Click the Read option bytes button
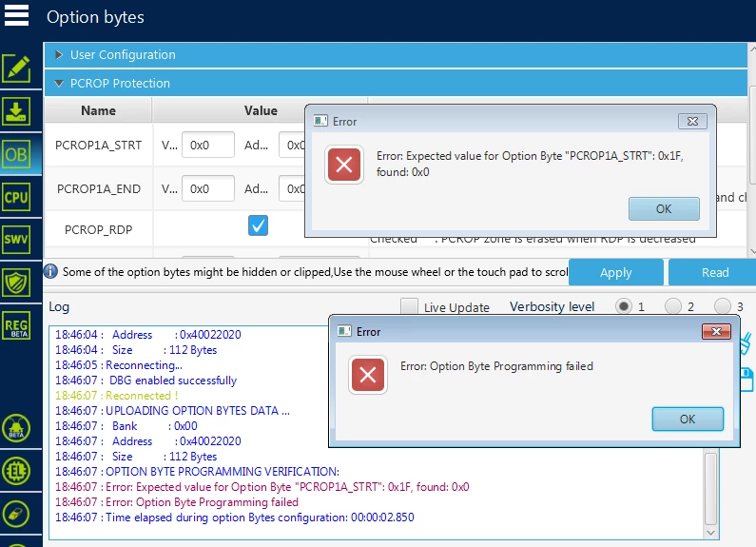The image size is (756, 547). pos(714,272)
